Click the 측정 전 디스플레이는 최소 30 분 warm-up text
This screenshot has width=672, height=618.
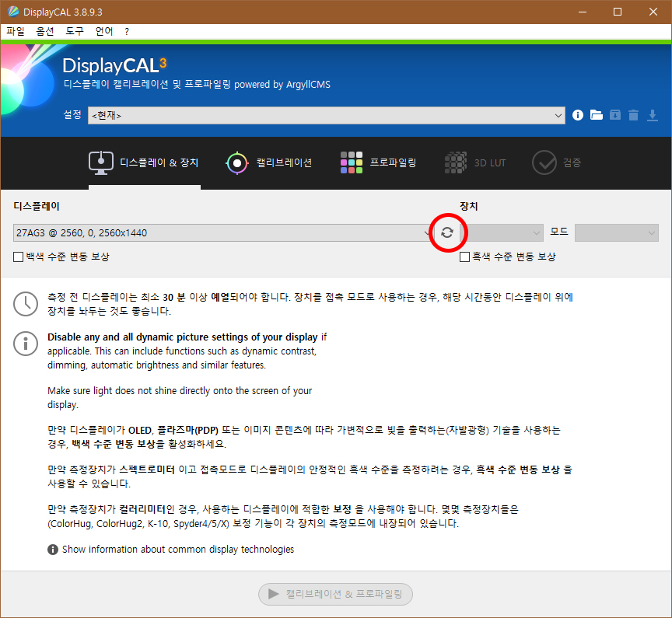pos(310,304)
